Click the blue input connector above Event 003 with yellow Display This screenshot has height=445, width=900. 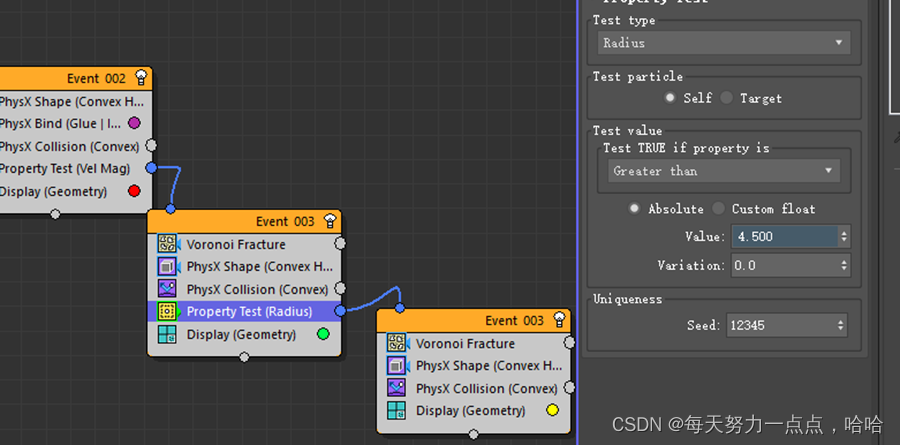(x=399, y=308)
